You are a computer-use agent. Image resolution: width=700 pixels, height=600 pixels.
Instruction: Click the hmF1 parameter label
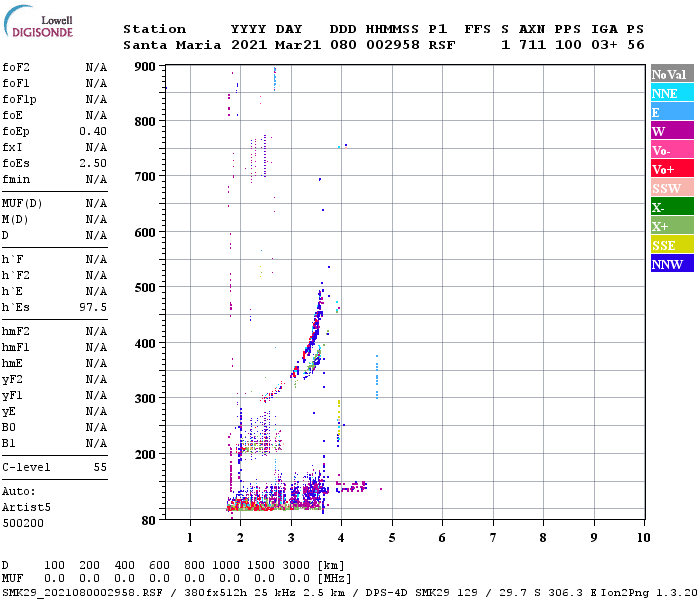coord(16,348)
